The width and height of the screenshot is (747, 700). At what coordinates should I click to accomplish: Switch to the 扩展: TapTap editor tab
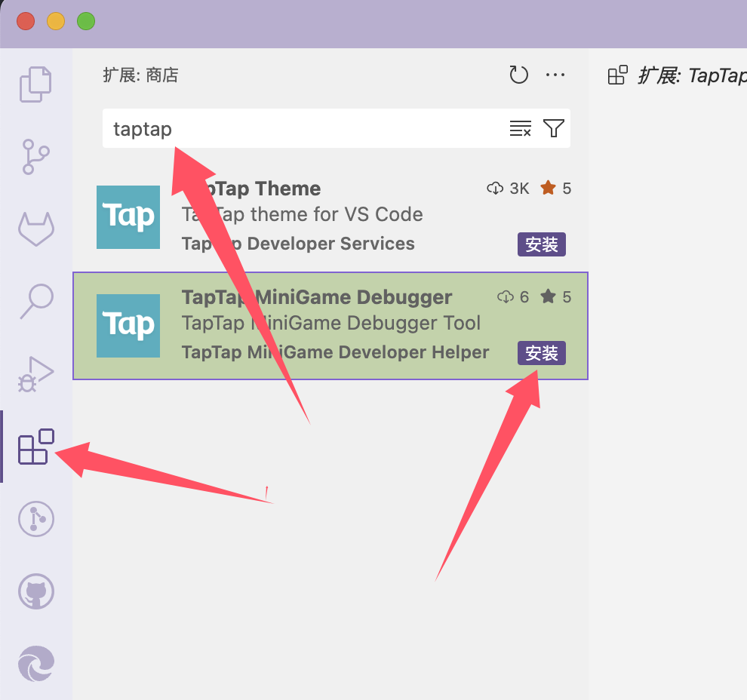click(677, 75)
